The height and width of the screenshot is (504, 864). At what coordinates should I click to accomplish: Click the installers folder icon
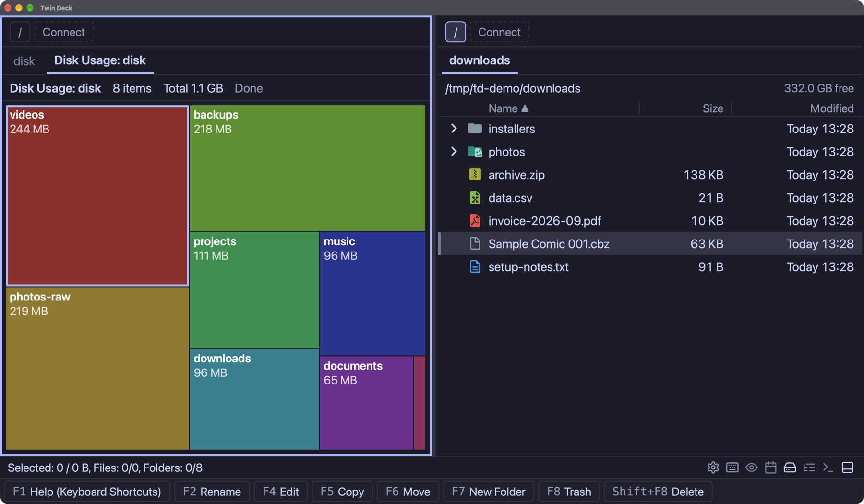pos(475,129)
